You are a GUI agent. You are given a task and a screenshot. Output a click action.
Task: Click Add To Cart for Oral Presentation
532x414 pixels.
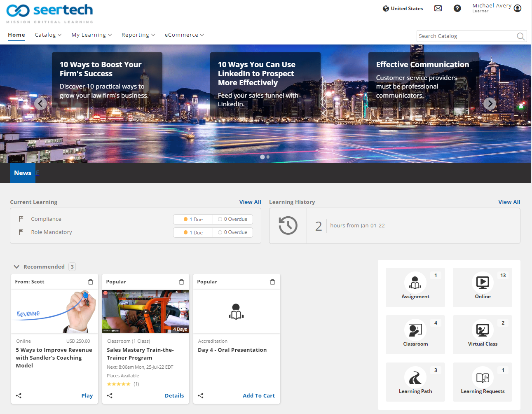click(258, 395)
